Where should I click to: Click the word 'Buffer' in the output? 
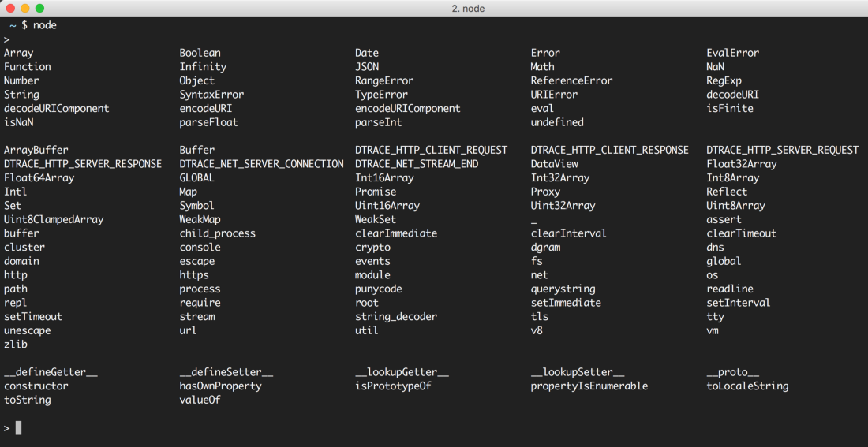pos(197,150)
